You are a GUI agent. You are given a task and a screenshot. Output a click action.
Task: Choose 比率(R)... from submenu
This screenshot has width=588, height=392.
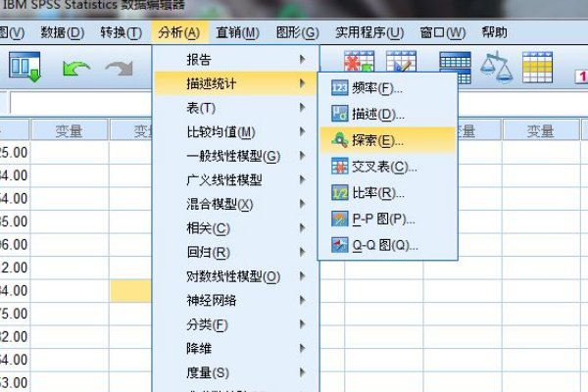[x=388, y=192]
